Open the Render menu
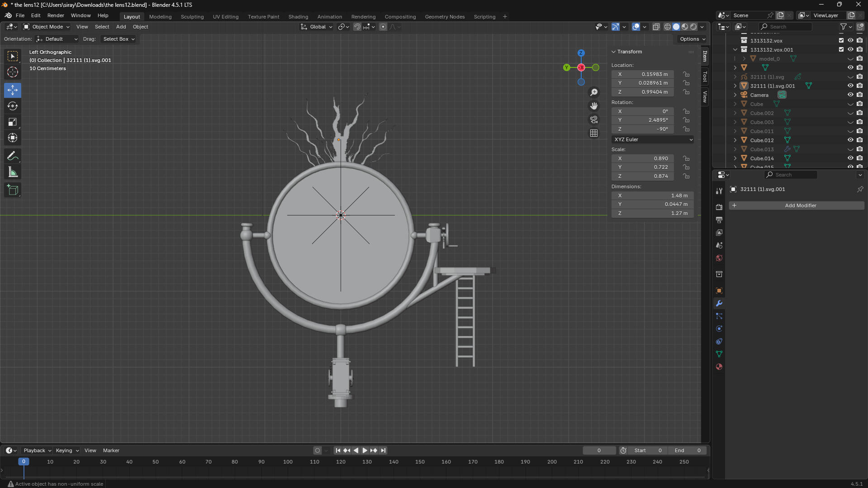The width and height of the screenshot is (868, 488). [x=56, y=15]
